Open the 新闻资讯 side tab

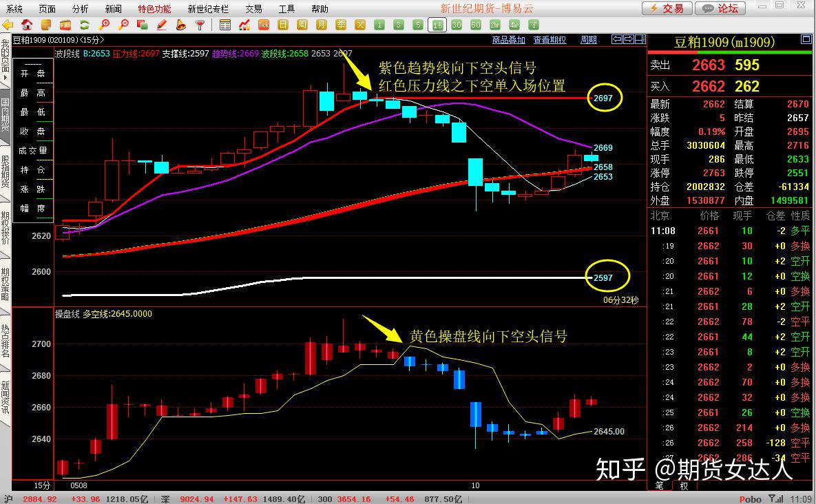click(6, 397)
